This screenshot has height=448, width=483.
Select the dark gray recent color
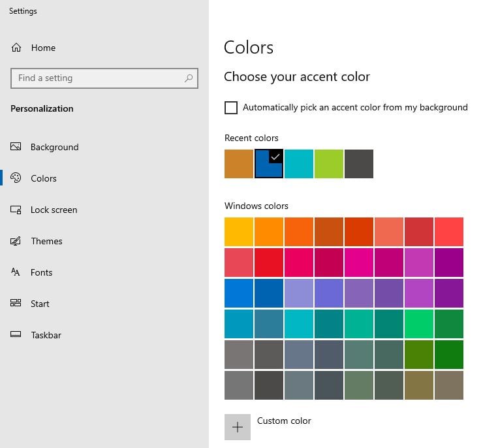click(x=359, y=164)
